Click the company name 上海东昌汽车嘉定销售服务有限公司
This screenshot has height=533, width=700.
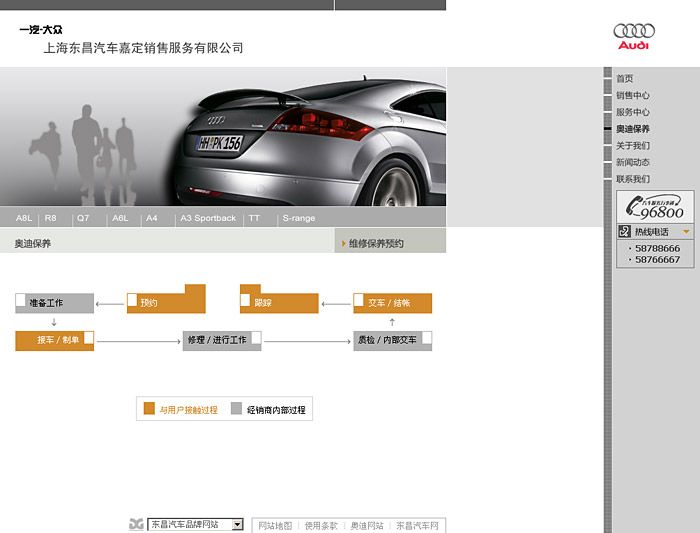click(143, 48)
